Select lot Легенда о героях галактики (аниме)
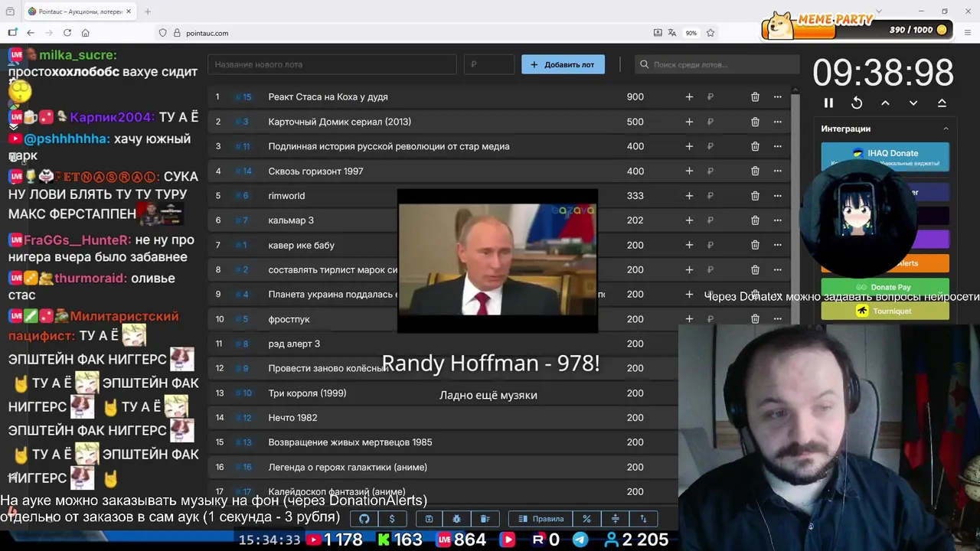 coord(348,468)
